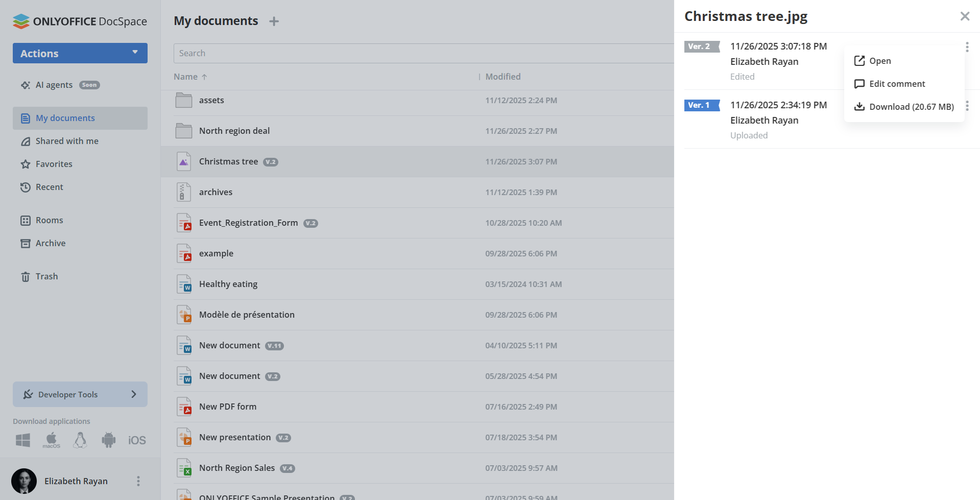Screen dimensions: 980x500
Task: Click the iOS download application icon
Action: (136, 440)
